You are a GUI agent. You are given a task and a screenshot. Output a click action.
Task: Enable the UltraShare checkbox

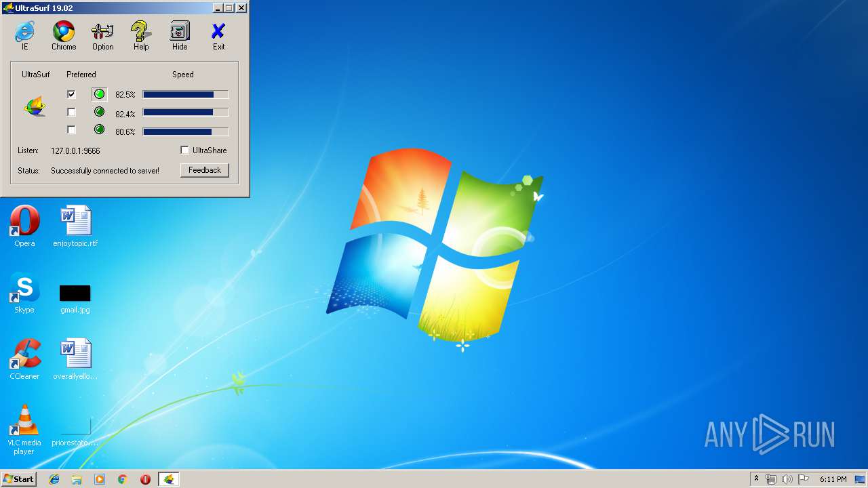tap(184, 150)
